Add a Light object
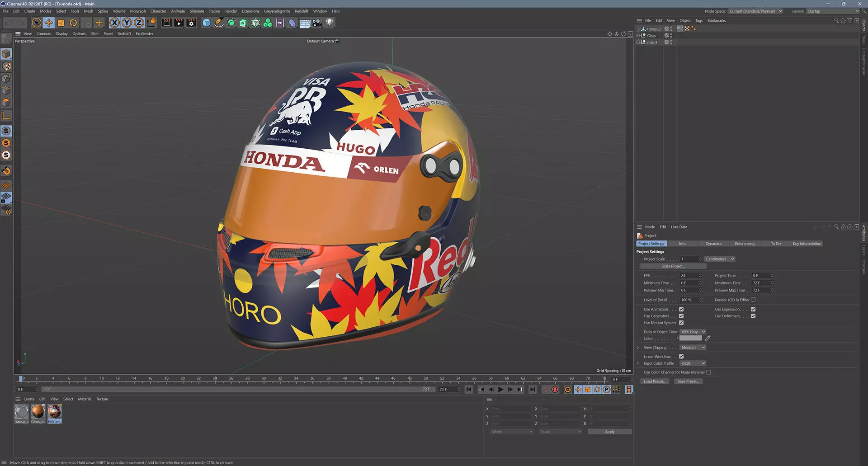The height and width of the screenshot is (466, 868). 330,23
